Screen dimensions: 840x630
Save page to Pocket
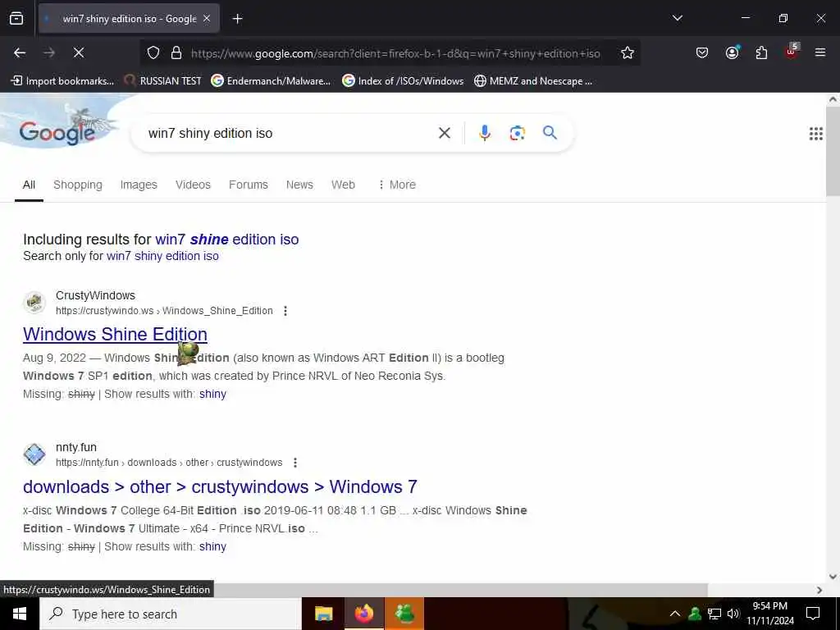pos(702,52)
